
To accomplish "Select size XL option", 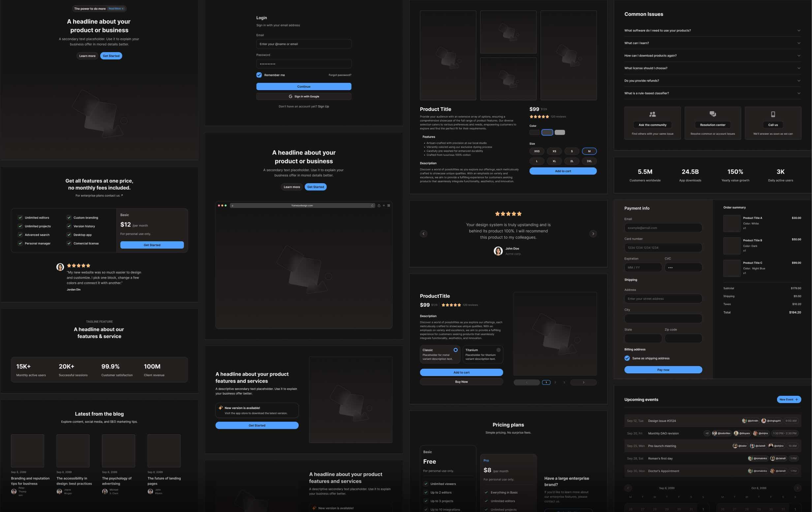I will pyautogui.click(x=554, y=161).
